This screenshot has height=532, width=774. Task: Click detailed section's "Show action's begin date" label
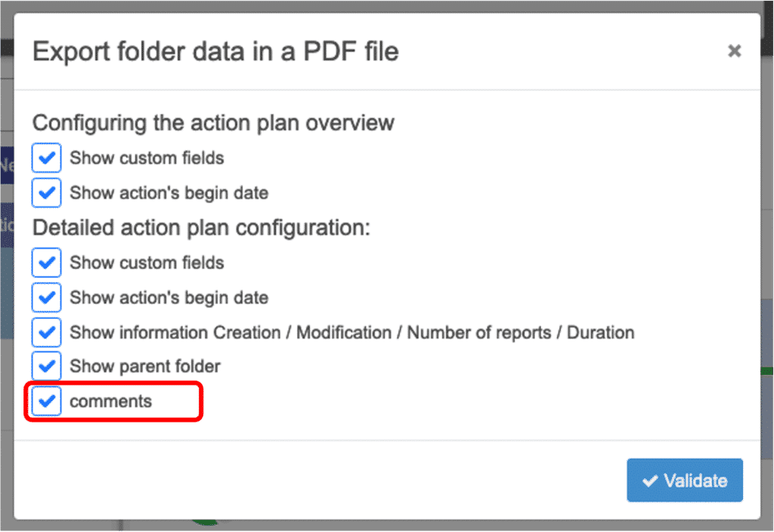click(169, 298)
